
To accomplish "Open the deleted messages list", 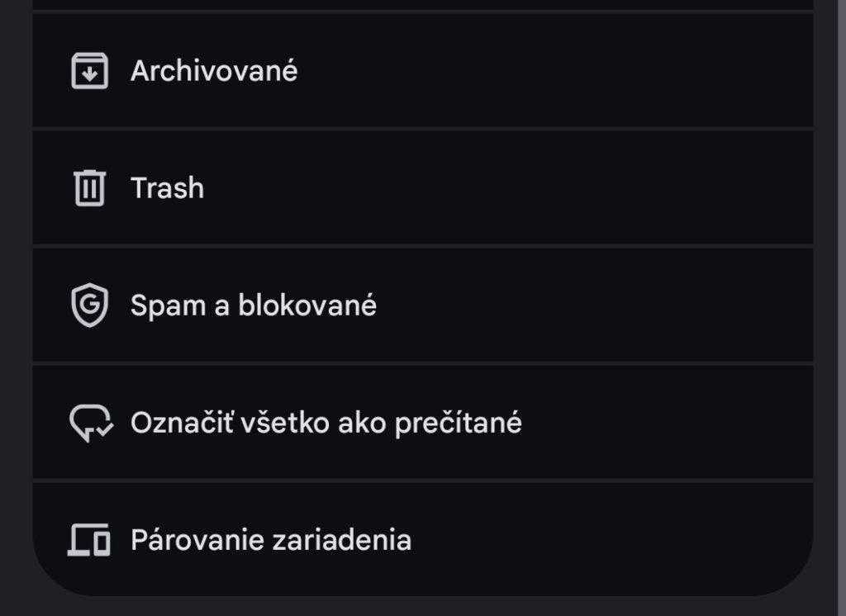I will click(x=166, y=187).
